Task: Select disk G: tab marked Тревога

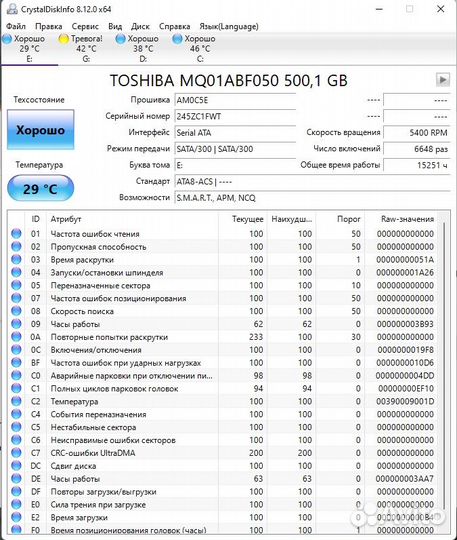Action: 86,49
